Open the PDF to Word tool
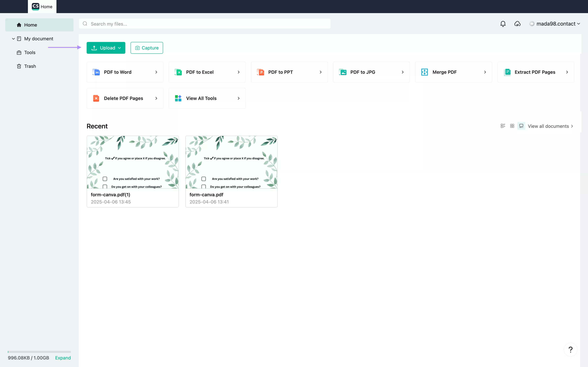Image resolution: width=588 pixels, height=367 pixels. coord(125,72)
